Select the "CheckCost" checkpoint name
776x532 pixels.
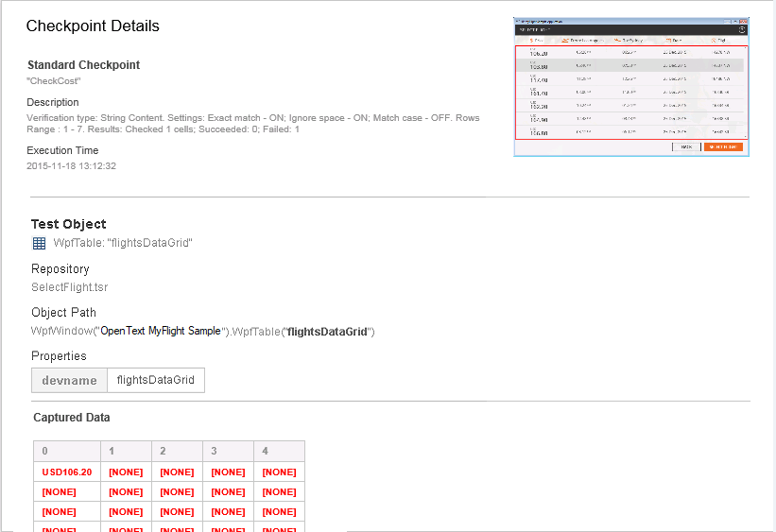[x=53, y=82]
